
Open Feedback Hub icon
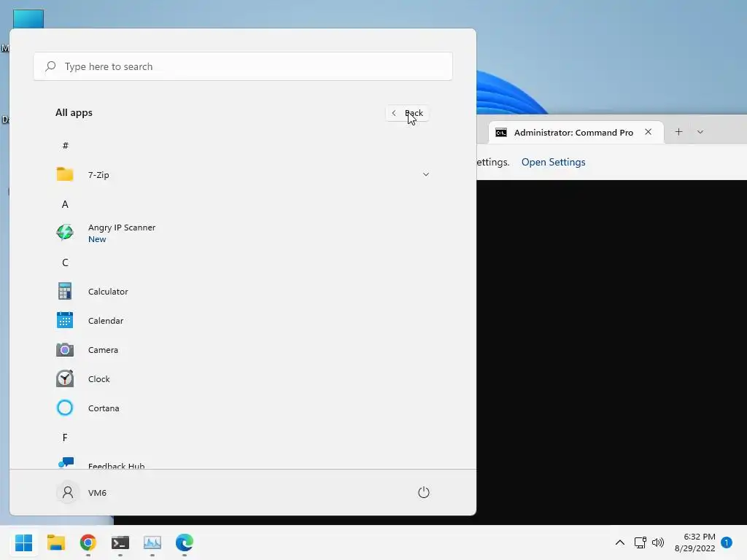click(x=66, y=463)
